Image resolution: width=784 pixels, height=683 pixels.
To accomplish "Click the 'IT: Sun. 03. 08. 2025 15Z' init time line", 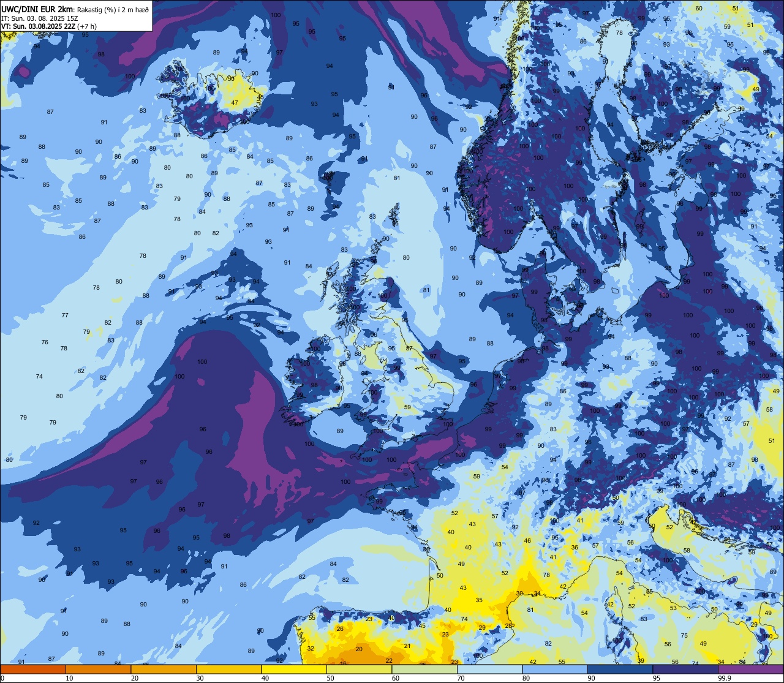I will (x=39, y=18).
